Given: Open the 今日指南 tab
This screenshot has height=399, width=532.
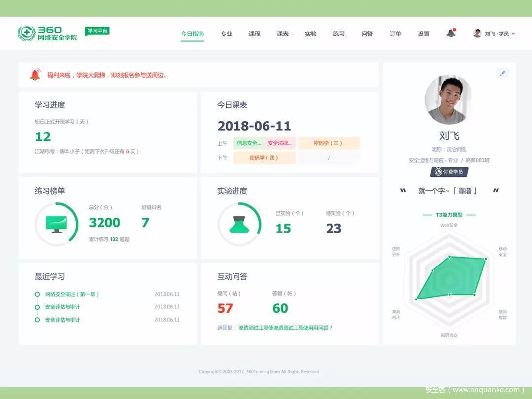Looking at the screenshot, I should [x=192, y=34].
